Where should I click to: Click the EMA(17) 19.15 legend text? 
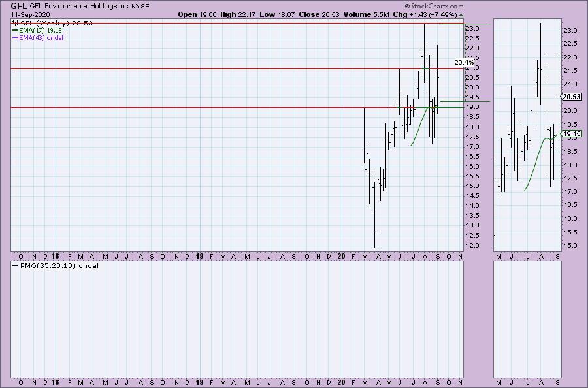click(41, 30)
